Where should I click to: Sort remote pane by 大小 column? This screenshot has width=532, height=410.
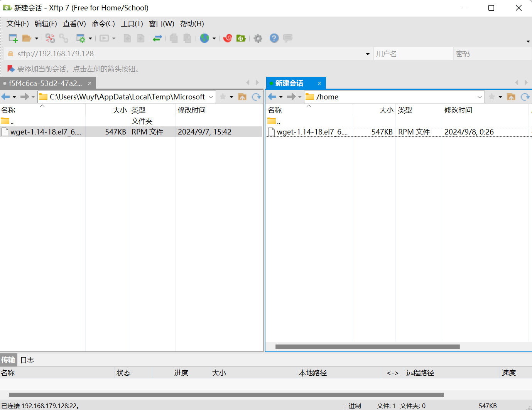pyautogui.click(x=374, y=110)
